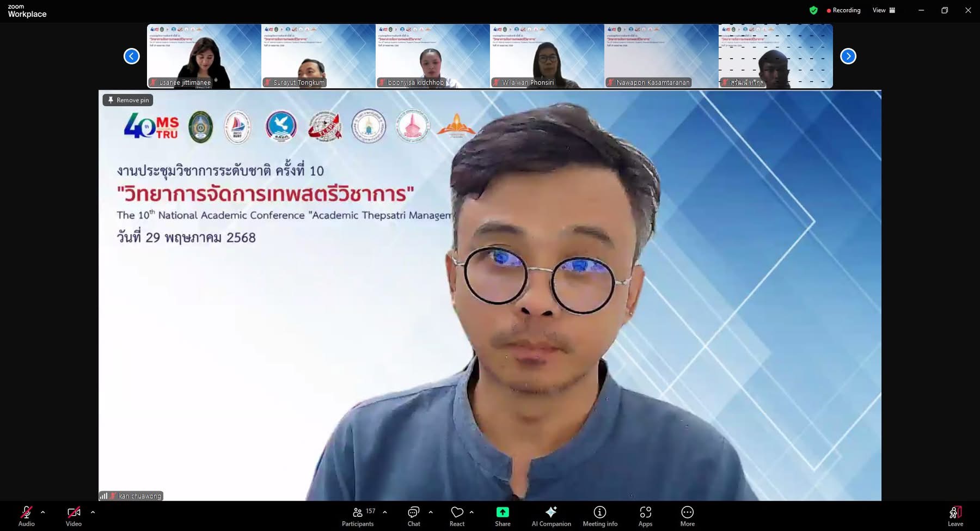Expand audio settings arrow next to Audio
980x531 pixels.
coord(43,512)
